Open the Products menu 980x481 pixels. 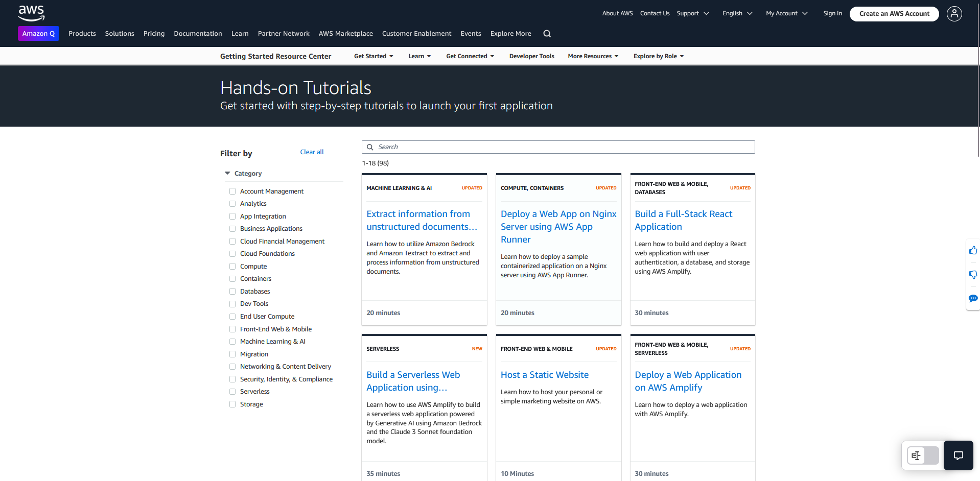tap(82, 34)
